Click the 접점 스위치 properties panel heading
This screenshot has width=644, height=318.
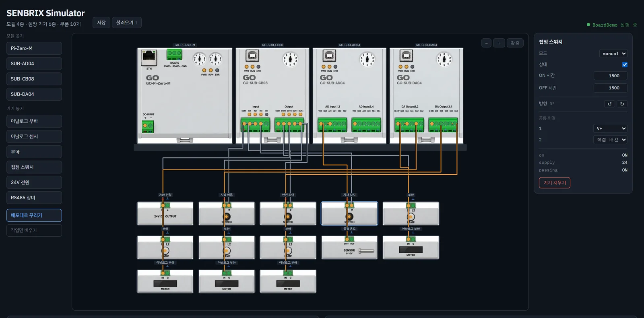[551, 42]
